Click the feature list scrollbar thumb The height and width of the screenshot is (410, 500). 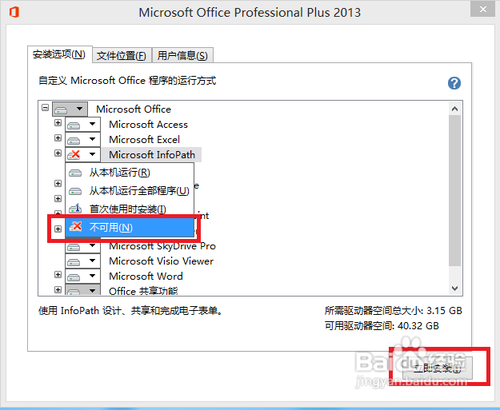[x=455, y=191]
